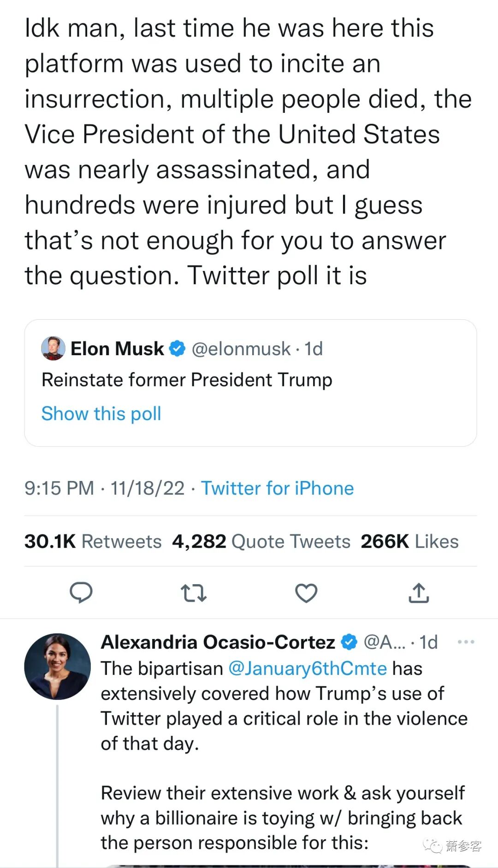The height and width of the screenshot is (868, 498).
Task: Click Elon Musk's small profile avatar
Action: click(53, 348)
